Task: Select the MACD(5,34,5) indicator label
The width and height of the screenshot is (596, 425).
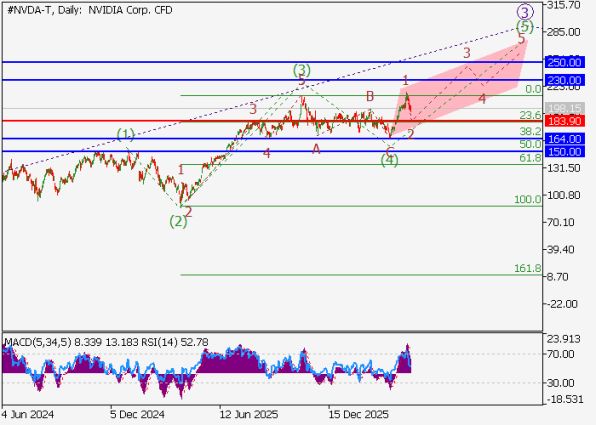Action: tap(38, 343)
